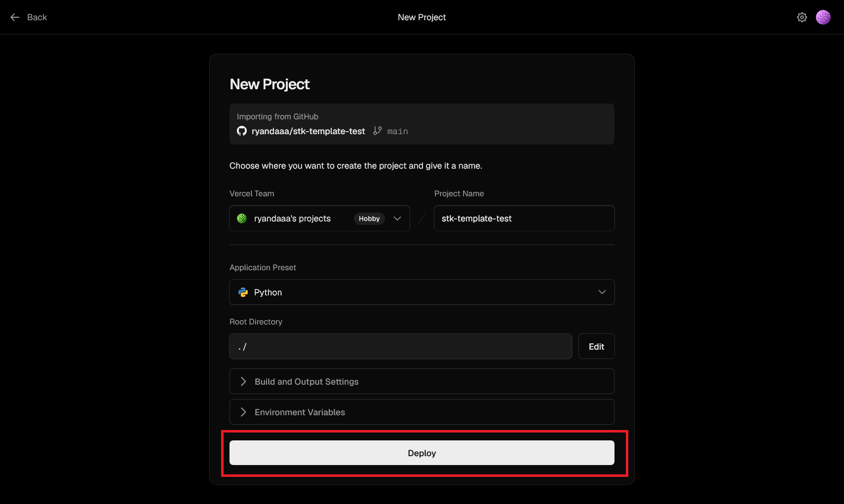Open the Vercel Team dropdown
The width and height of the screenshot is (844, 504).
(x=319, y=218)
